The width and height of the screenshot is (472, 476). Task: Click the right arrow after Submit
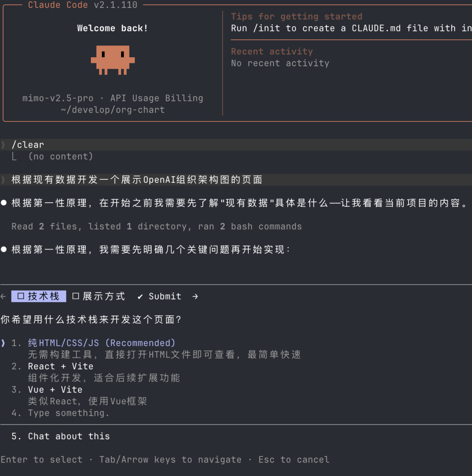[x=195, y=296]
